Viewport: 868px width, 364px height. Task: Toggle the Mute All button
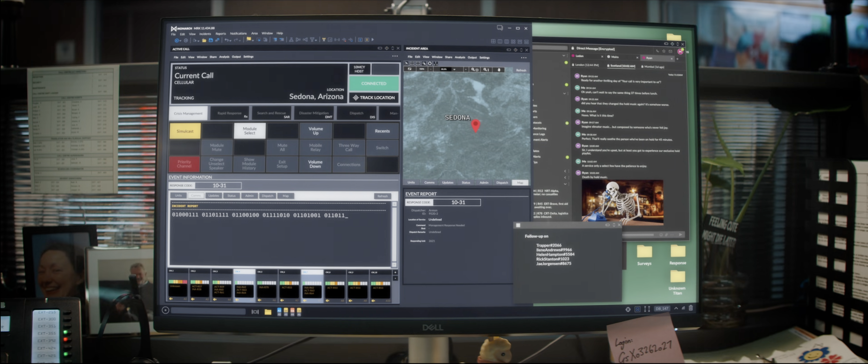(x=282, y=147)
